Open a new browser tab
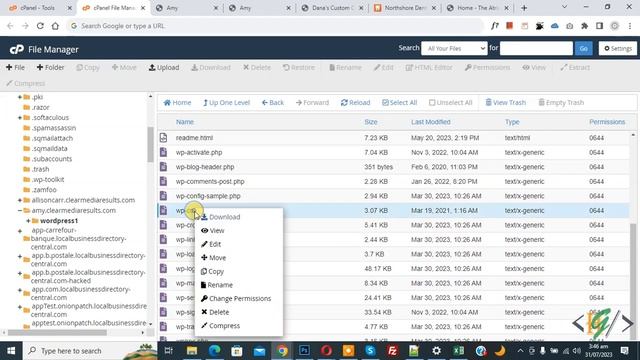 524,8
